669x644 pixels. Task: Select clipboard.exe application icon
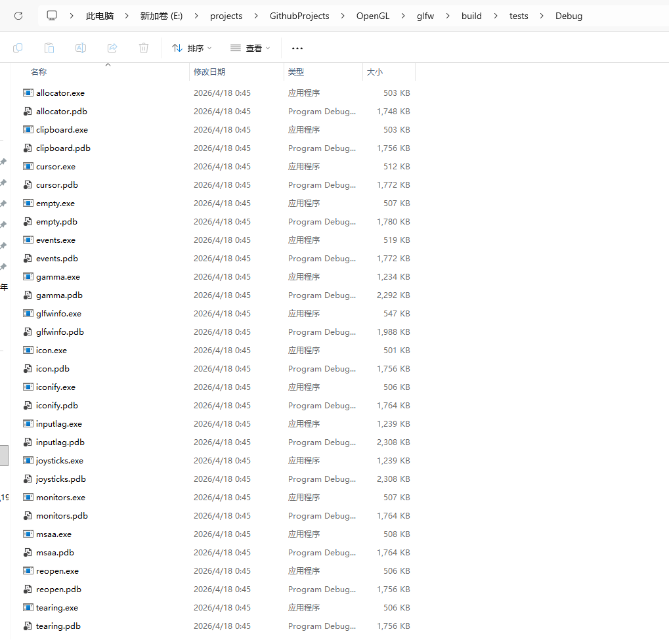(28, 129)
